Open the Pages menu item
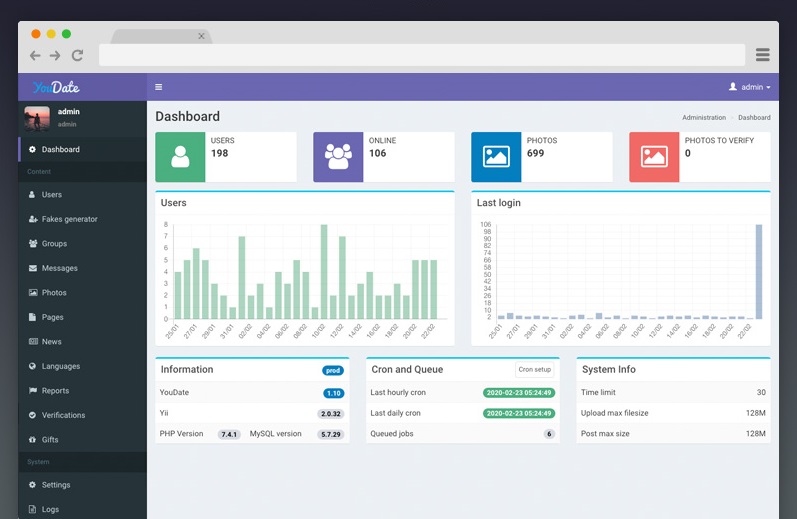Screen dimensions: 797x519 point(52,317)
